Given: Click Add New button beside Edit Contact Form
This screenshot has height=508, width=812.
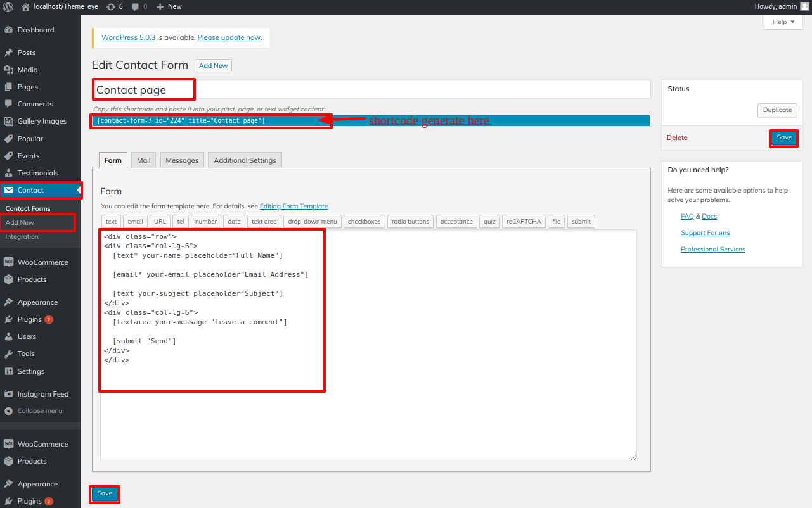Looking at the screenshot, I should pos(213,65).
